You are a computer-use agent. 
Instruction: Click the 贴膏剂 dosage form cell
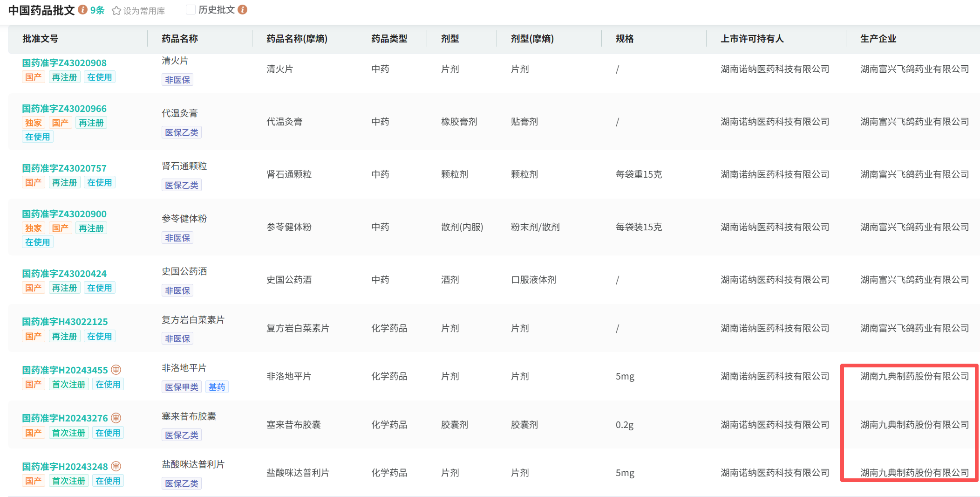pos(524,122)
